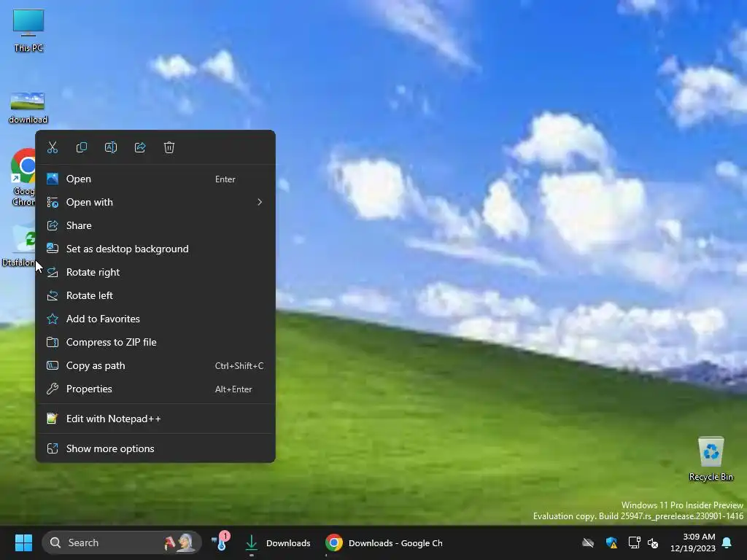Choose Open from the context menu
Screen dimensions: 747x560
(x=155, y=179)
